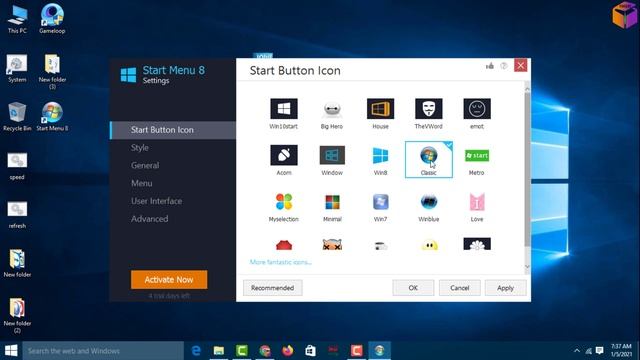Select the Gameloop desktop shortcut
Viewport: 640px width, 360px height.
pyautogui.click(x=52, y=19)
